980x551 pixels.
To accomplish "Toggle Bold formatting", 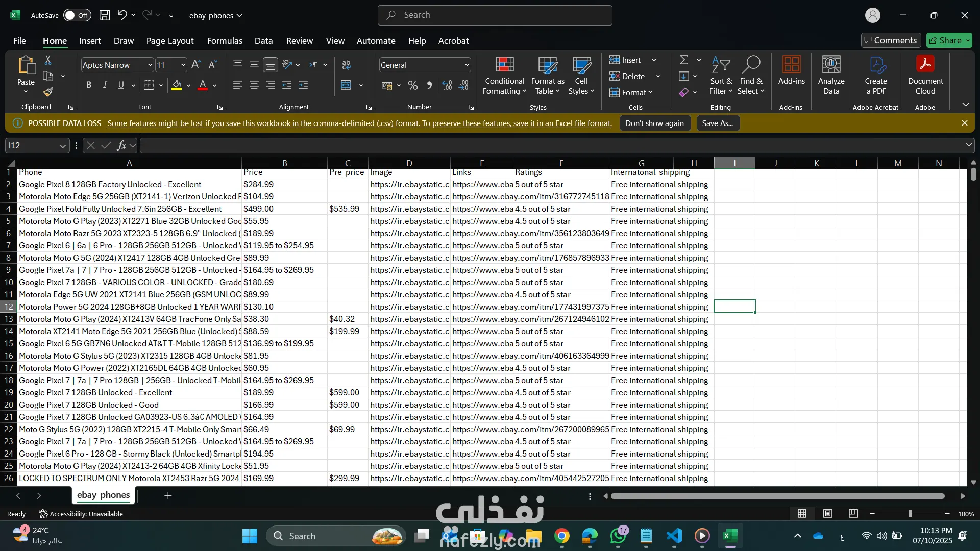I will [89, 85].
